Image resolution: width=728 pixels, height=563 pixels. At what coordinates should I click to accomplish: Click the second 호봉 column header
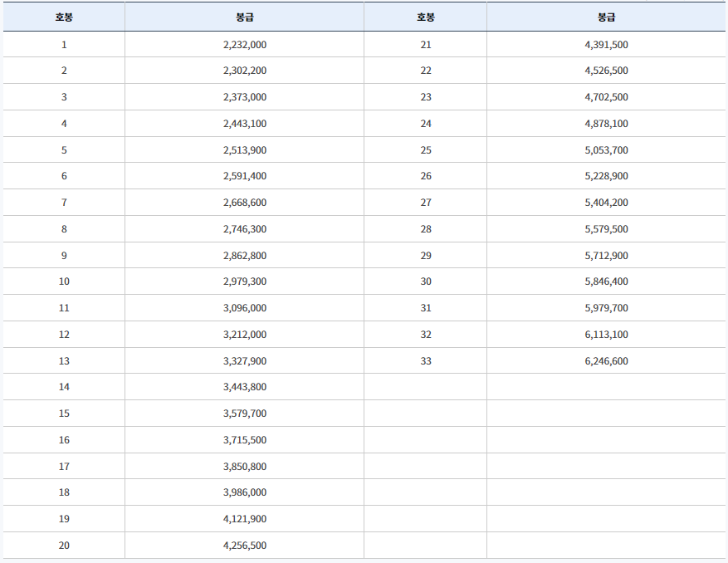(x=426, y=17)
